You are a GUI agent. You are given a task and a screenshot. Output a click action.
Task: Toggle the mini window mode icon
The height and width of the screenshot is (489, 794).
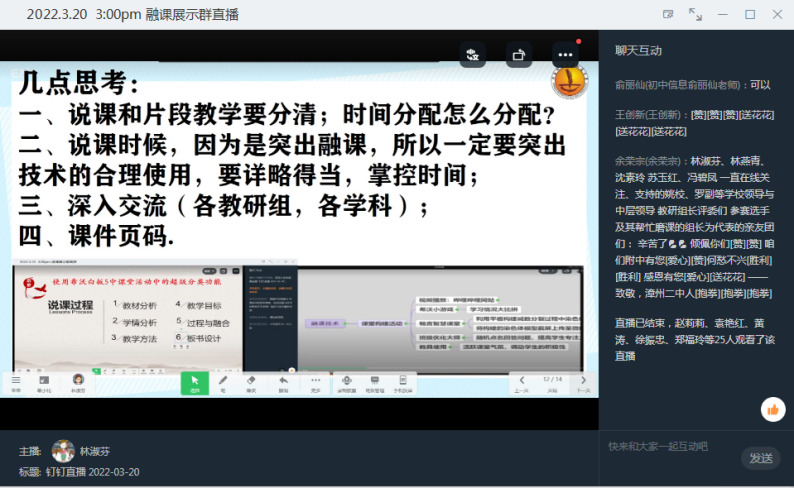click(x=668, y=14)
